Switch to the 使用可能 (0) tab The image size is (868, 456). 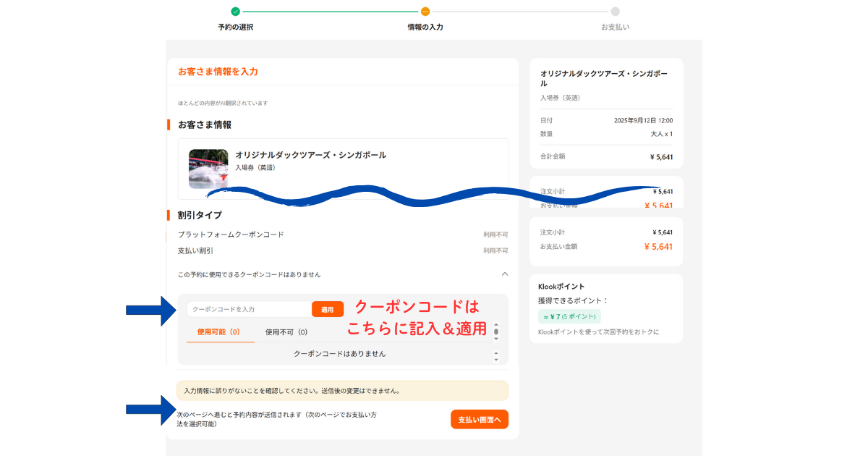[218, 332]
